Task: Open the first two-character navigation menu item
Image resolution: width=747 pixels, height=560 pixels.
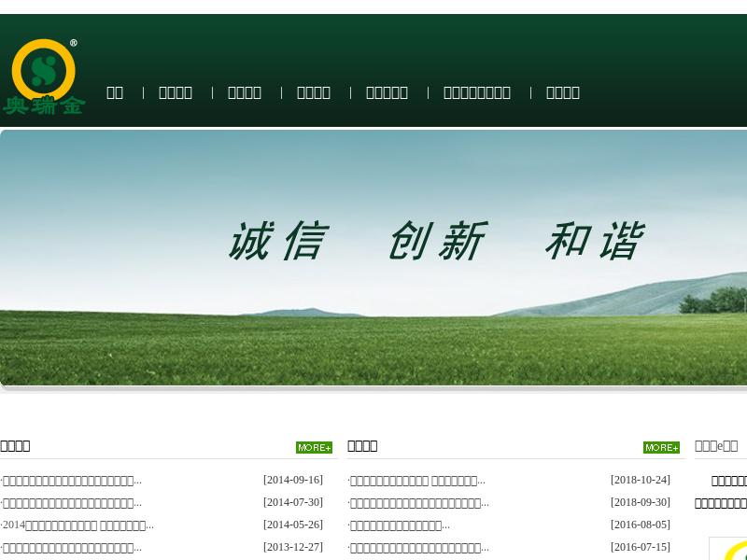Action: click(115, 92)
